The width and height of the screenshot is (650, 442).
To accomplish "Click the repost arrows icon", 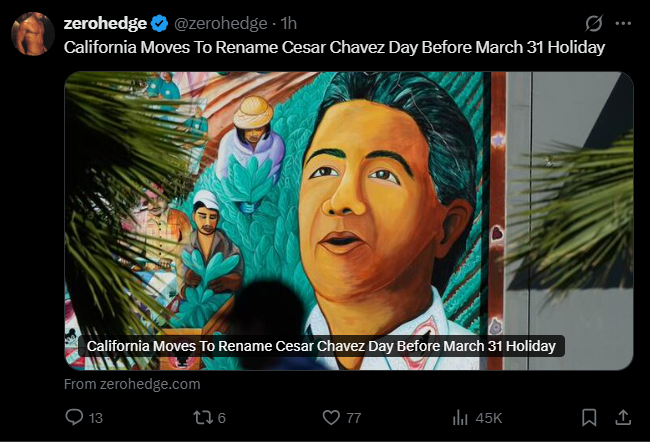I will pyautogui.click(x=203, y=418).
